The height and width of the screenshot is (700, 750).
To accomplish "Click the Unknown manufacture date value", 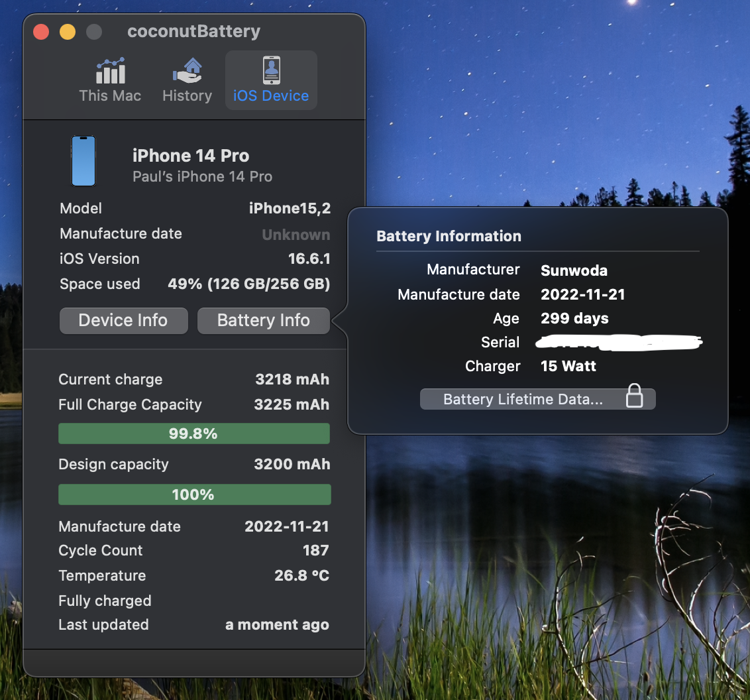I will (295, 234).
